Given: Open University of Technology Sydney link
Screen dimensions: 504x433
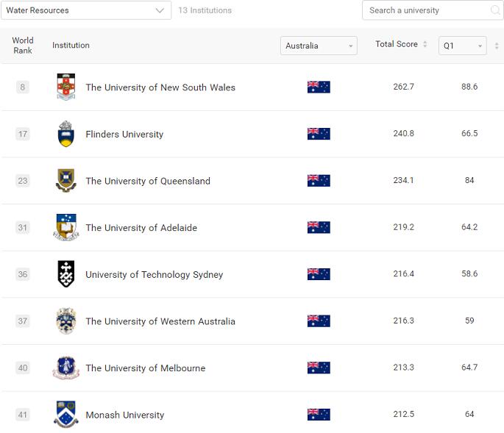Looking at the screenshot, I should pyautogui.click(x=154, y=274).
